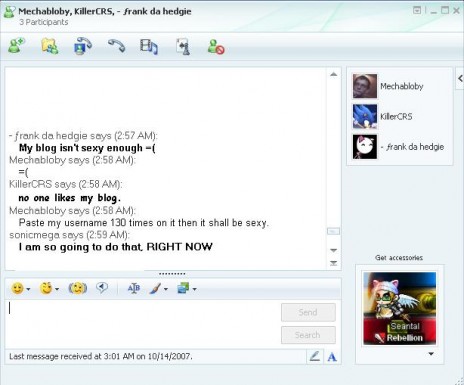Click 'KillerCRS says (2:58 AM)' header
The height and width of the screenshot is (385, 464).
pos(66,184)
